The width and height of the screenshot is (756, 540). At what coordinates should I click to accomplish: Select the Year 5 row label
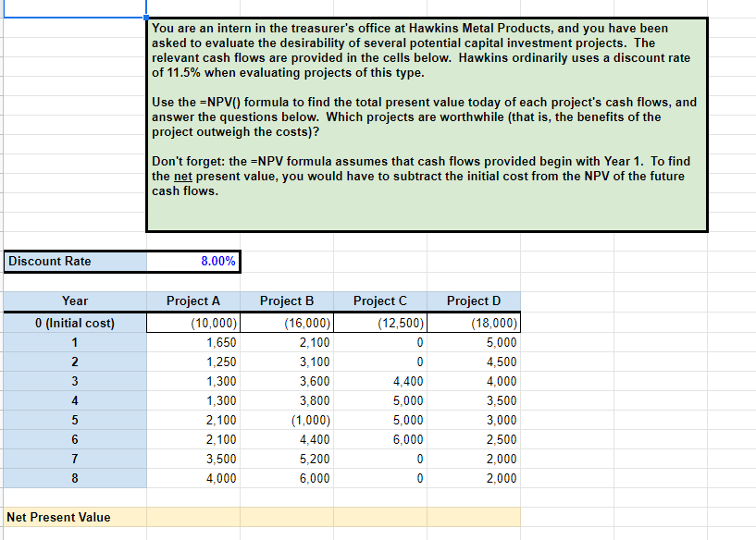click(74, 420)
